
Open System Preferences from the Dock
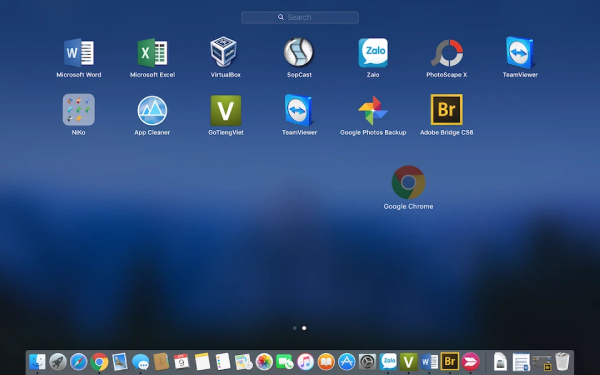(x=367, y=362)
